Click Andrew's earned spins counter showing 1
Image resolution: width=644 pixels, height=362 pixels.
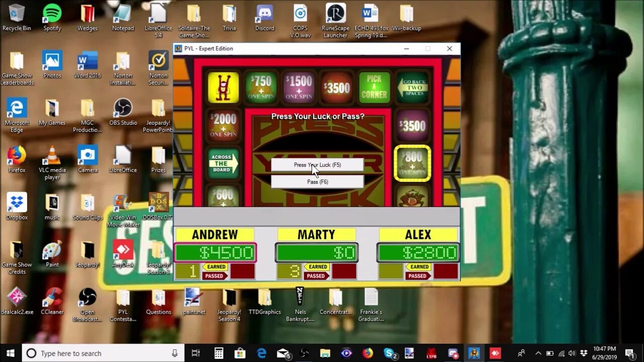[187, 271]
